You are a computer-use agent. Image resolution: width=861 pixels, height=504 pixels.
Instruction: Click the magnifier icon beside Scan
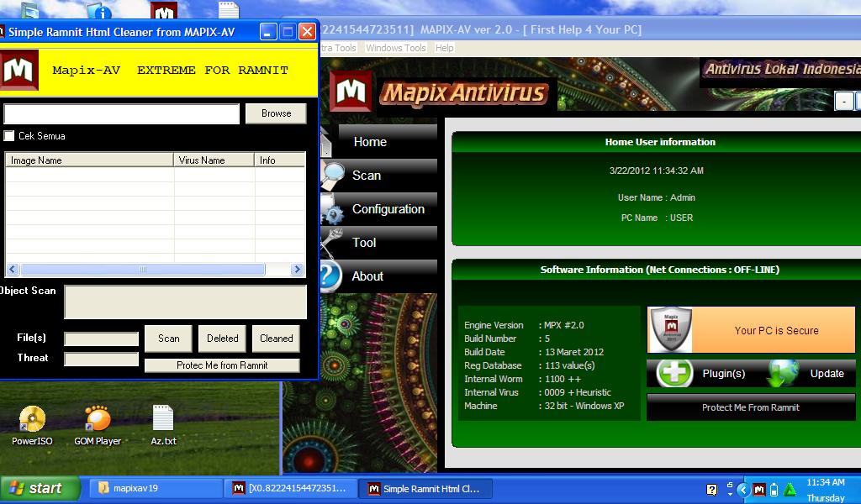(x=331, y=175)
